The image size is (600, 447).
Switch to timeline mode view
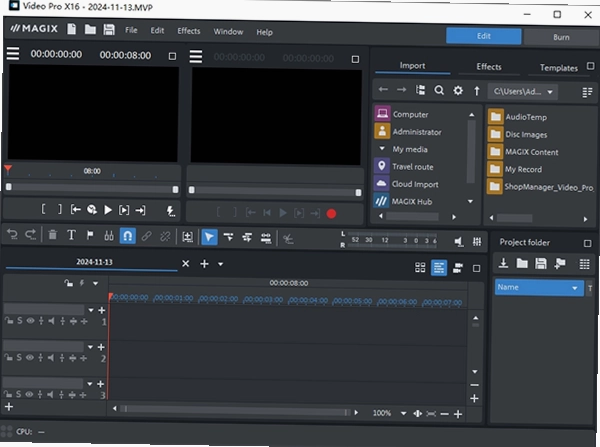[439, 268]
